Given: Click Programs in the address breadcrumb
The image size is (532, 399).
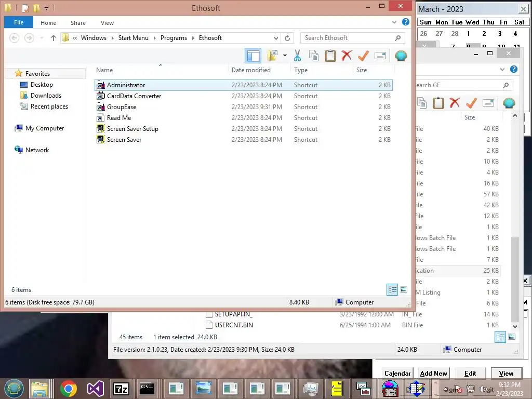Looking at the screenshot, I should (x=174, y=37).
